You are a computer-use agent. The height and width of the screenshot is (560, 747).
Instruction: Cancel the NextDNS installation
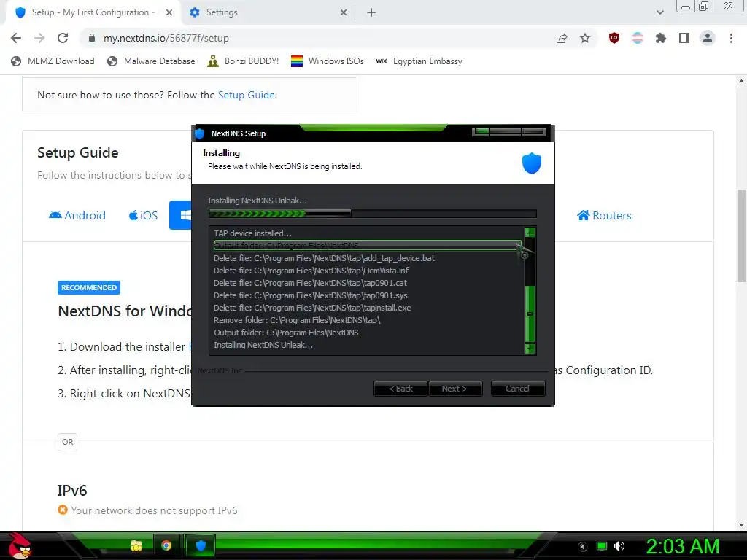(518, 389)
